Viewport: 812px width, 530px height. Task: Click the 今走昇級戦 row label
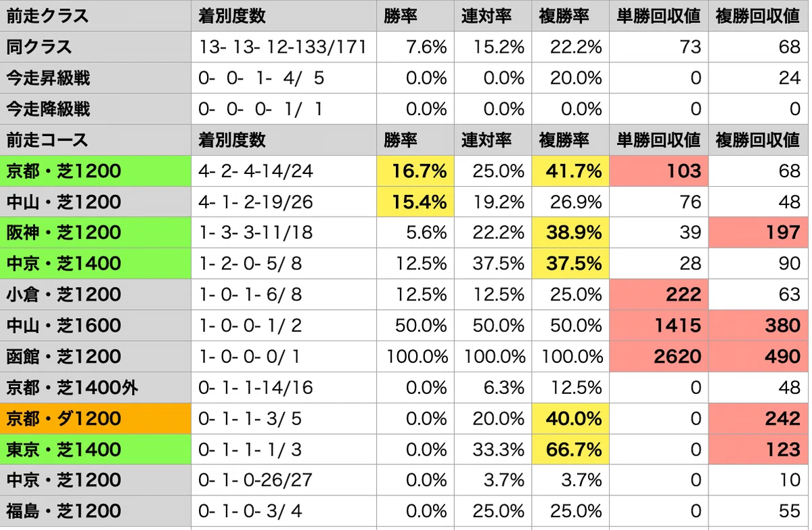(x=95, y=78)
